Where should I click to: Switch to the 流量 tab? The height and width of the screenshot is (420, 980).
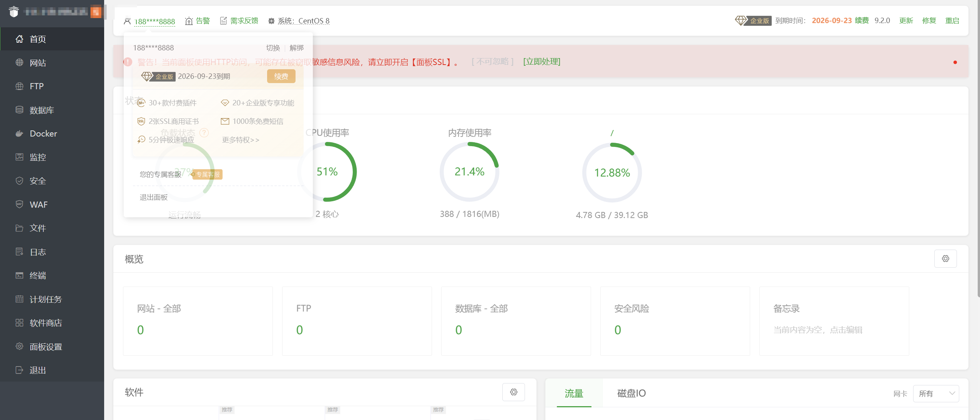(x=574, y=393)
